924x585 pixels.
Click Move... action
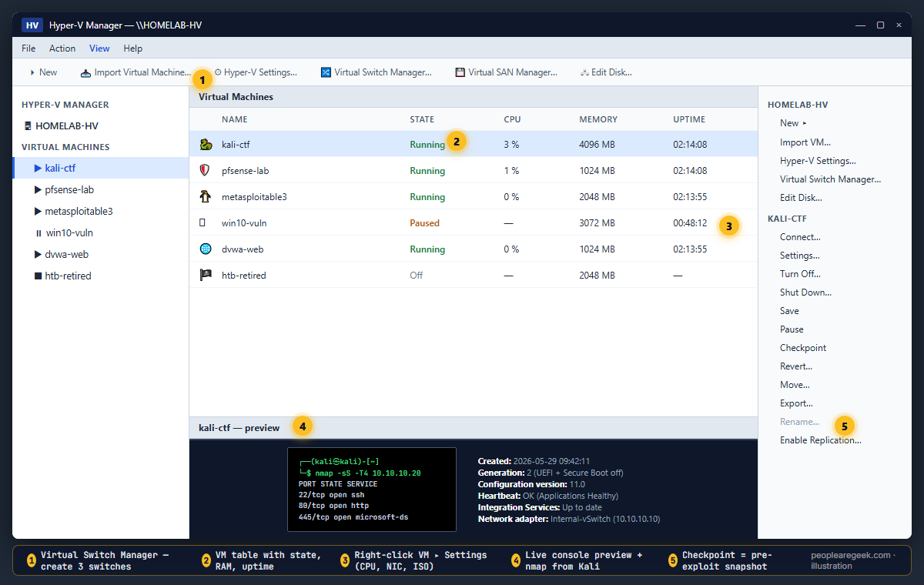[795, 385]
